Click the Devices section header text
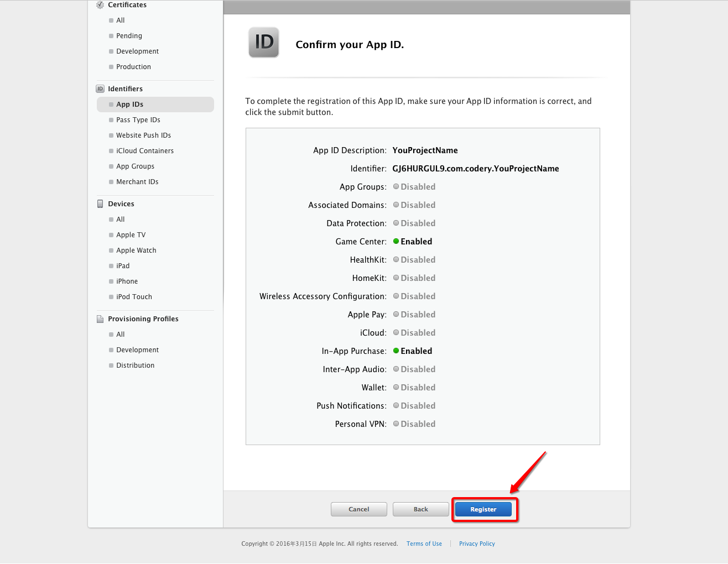 point(121,204)
